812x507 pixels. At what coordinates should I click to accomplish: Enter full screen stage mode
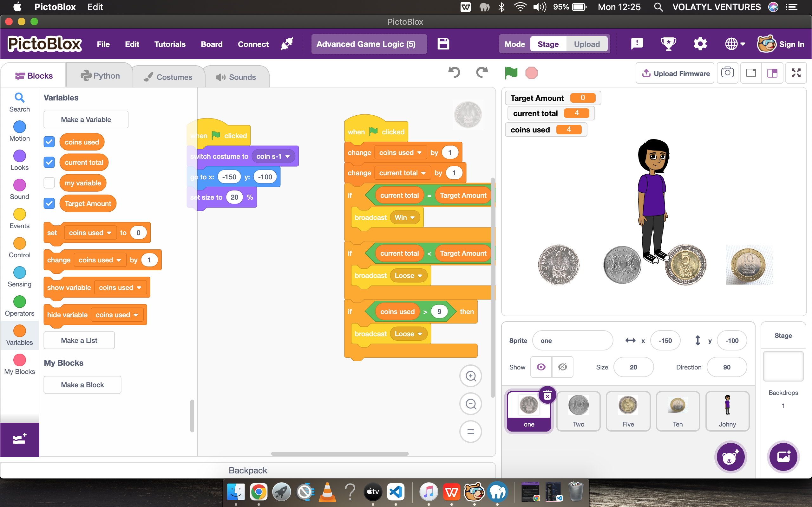coord(796,73)
